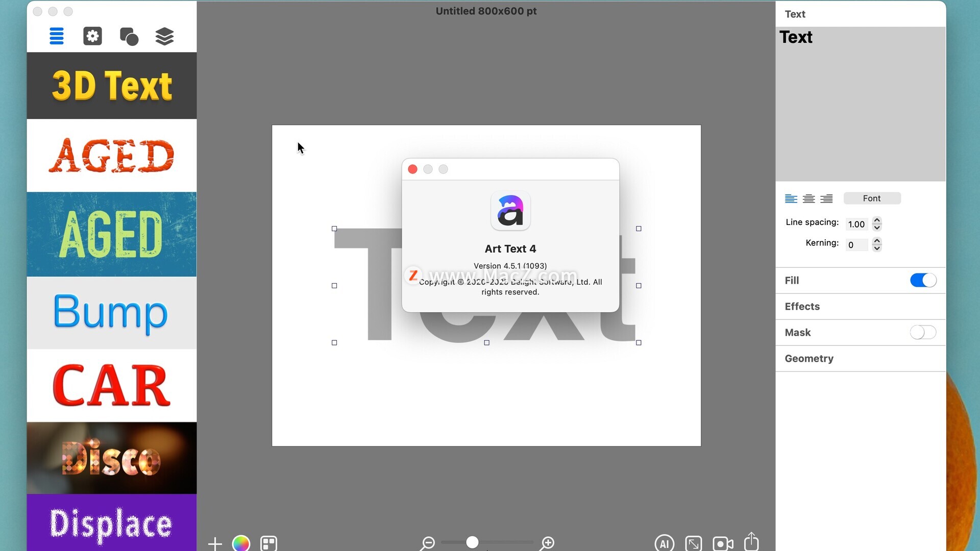Align text to the left
The height and width of the screenshot is (551, 980).
791,198
